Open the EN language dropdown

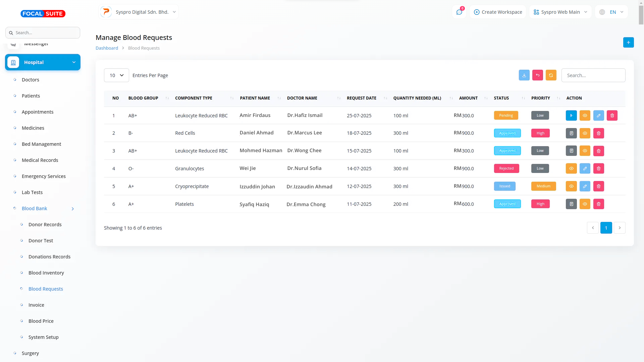tap(611, 12)
